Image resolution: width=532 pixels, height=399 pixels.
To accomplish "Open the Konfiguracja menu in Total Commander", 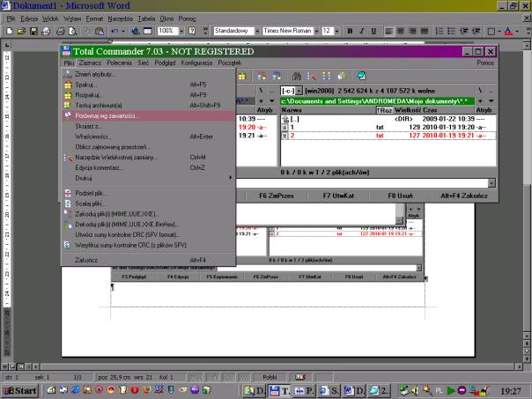I will pyautogui.click(x=196, y=63).
